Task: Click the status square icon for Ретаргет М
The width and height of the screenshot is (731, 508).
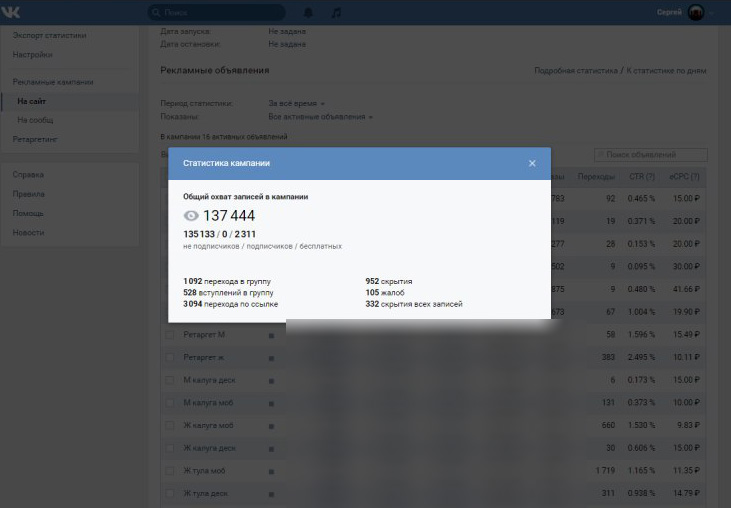Action: (271, 336)
